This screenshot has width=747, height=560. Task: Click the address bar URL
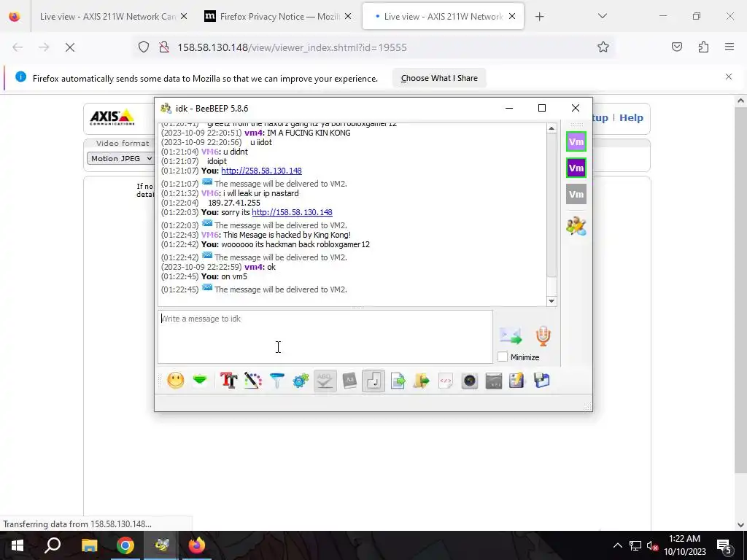[x=292, y=47]
